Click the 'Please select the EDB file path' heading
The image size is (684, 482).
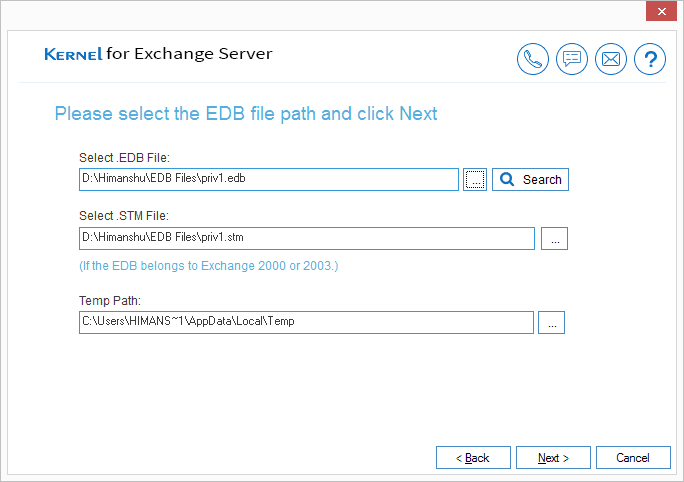click(x=246, y=113)
